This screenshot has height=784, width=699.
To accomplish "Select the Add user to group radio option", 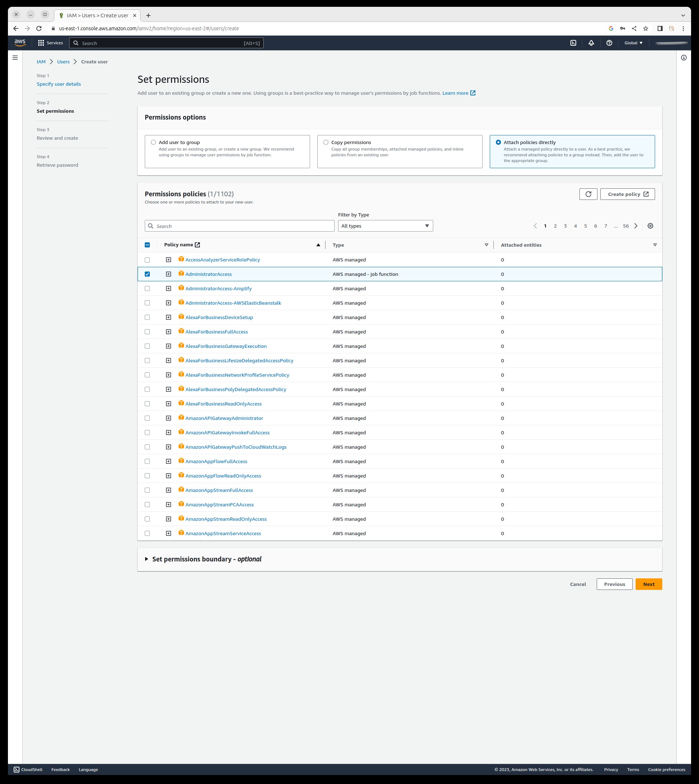I will [x=153, y=142].
